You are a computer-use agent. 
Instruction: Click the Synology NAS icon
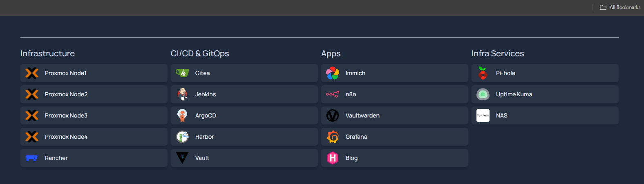(483, 115)
